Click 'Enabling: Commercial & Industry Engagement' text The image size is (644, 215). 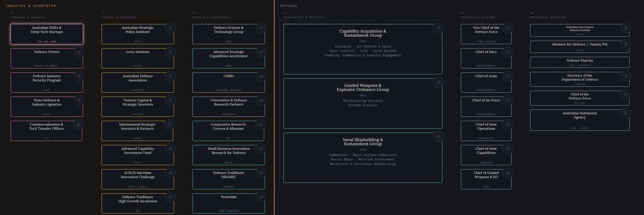pos(363,55)
